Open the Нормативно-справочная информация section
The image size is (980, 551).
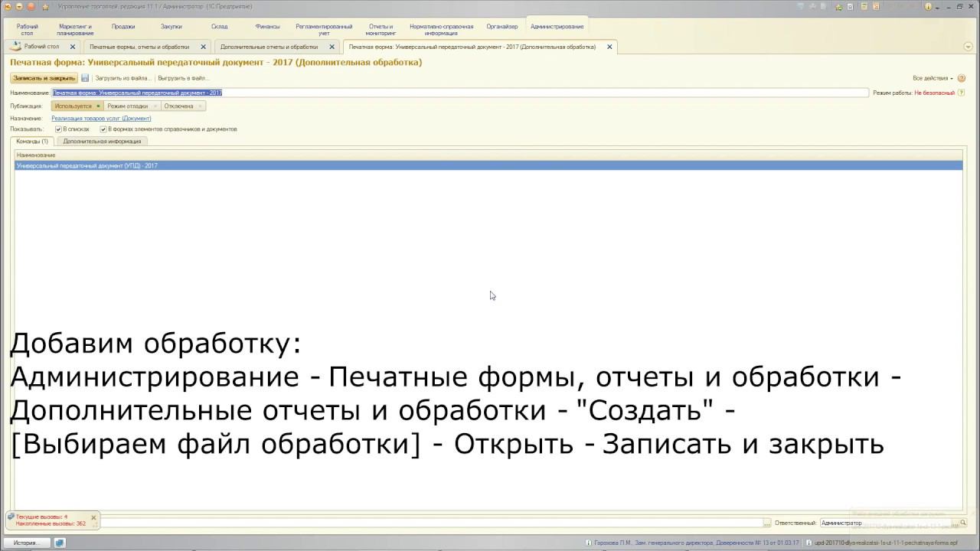[442, 30]
